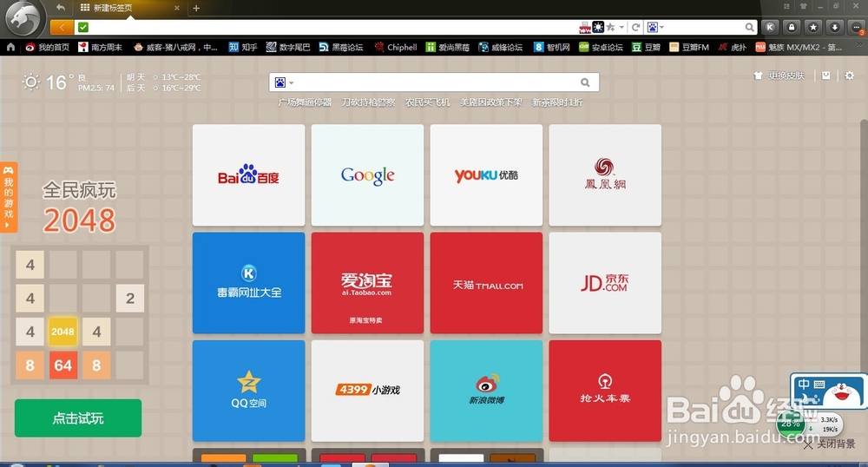
Task: Open the 毒霸网址大全 tile
Action: [x=248, y=283]
